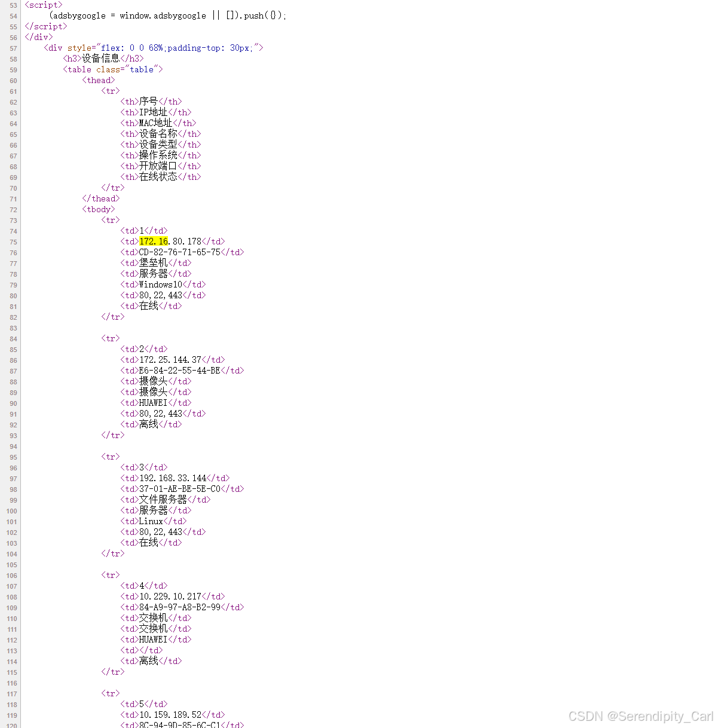The height and width of the screenshot is (728, 716).
Task: Click the 文件服务器 device name cell
Action: pos(163,500)
